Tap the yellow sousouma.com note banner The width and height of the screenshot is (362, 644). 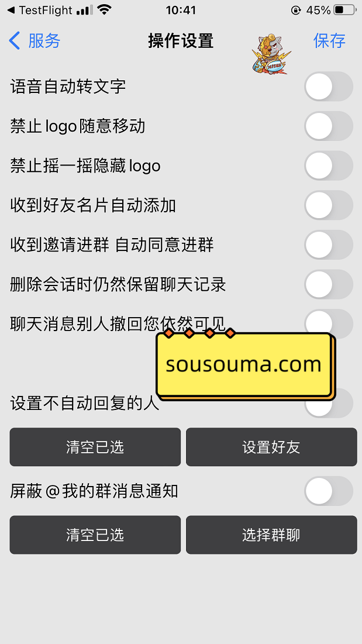pos(246,365)
